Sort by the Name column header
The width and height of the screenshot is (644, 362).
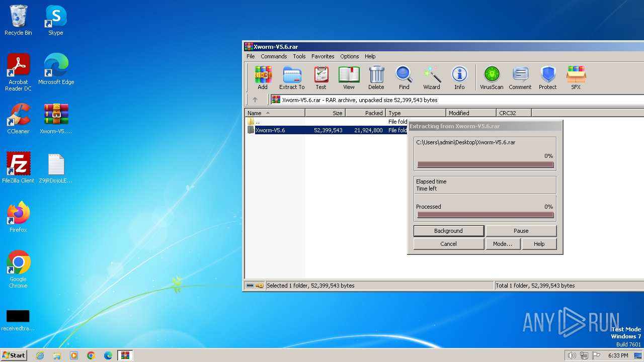(275, 113)
